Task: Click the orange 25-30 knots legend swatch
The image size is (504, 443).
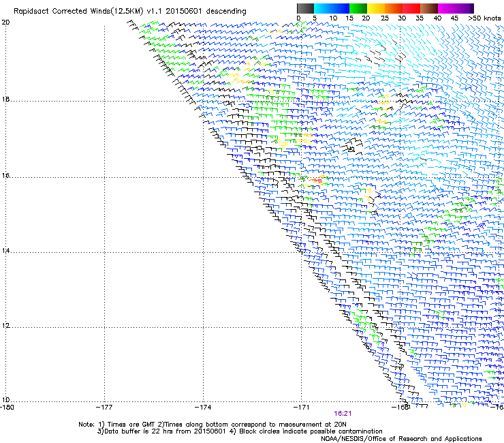Action: click(x=394, y=8)
